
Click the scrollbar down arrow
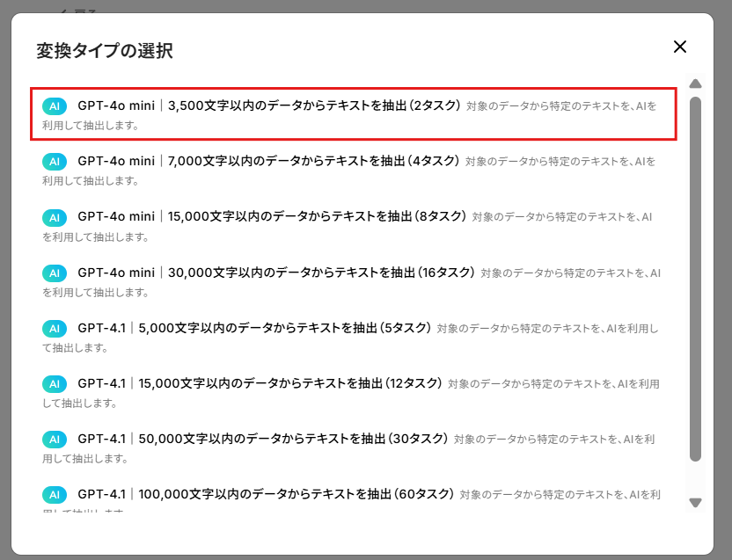[696, 503]
